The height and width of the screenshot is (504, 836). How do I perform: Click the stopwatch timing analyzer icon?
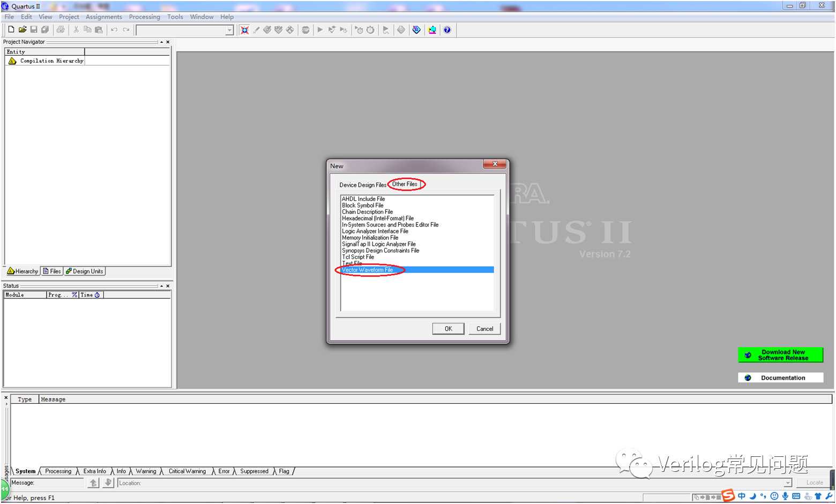[370, 30]
